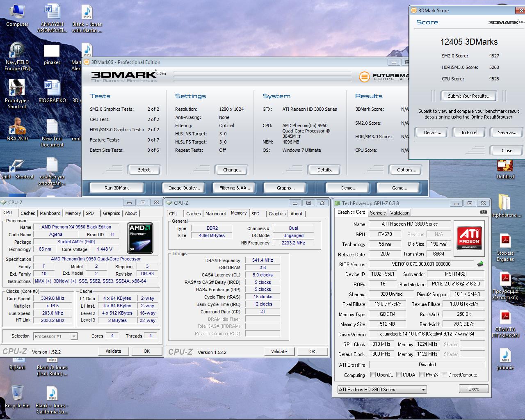This screenshot has height=420, width=525.
Task: Click the AMD Phenom logo in CPU-Z
Action: tap(140, 238)
